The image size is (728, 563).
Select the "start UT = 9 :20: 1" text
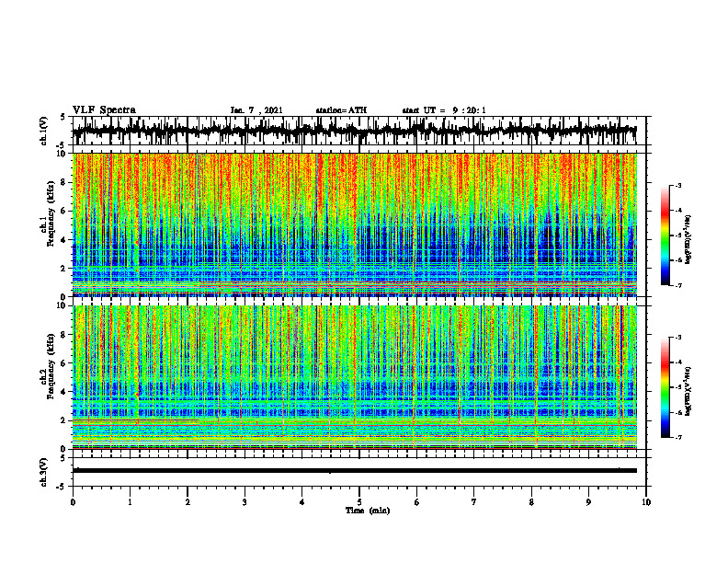444,110
